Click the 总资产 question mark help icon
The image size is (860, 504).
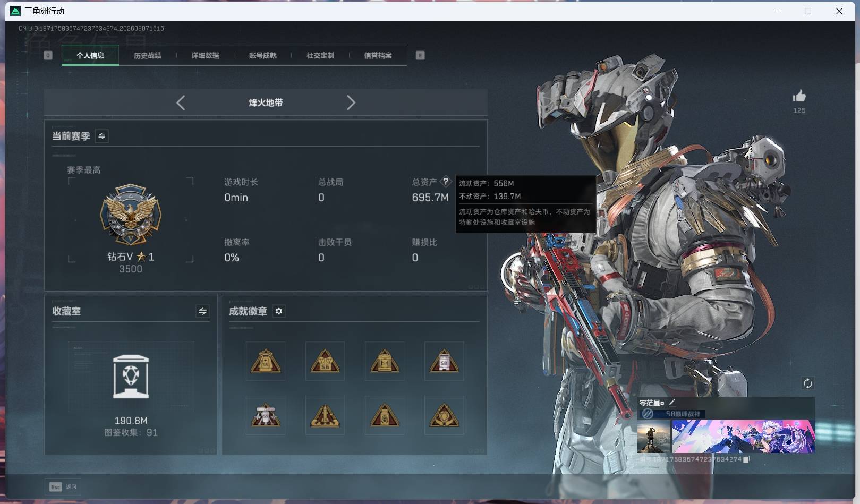pos(446,182)
